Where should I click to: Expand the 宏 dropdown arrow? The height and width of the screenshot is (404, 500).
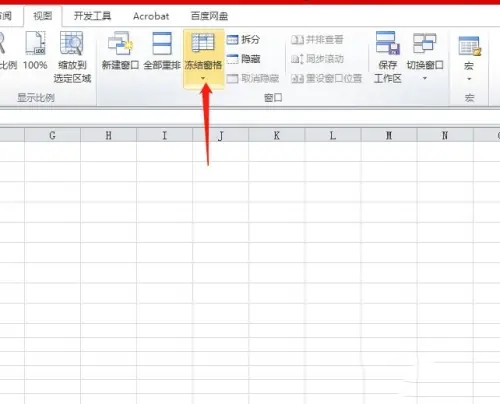pyautogui.click(x=469, y=79)
